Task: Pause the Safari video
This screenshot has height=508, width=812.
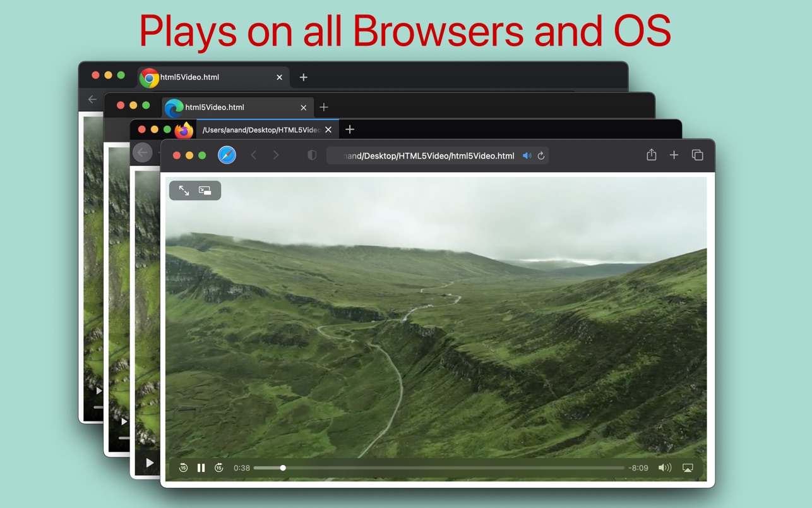Action: pos(201,468)
